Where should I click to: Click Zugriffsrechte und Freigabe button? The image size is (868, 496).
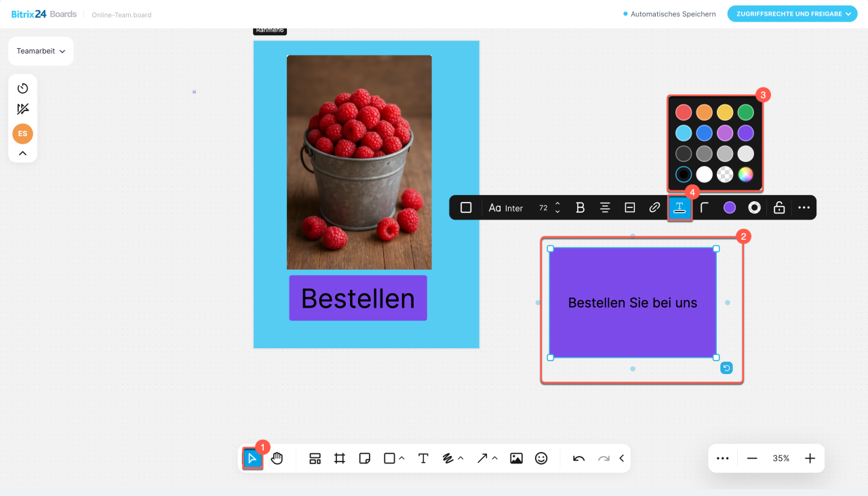[x=792, y=14]
